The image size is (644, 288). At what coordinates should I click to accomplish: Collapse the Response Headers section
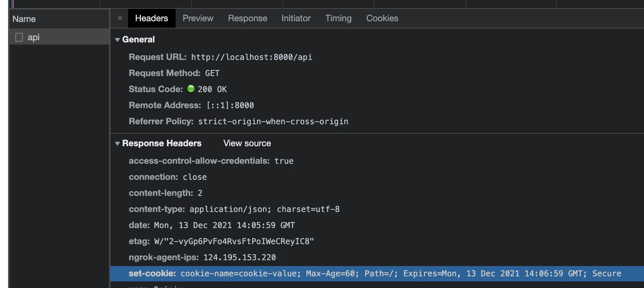(117, 144)
